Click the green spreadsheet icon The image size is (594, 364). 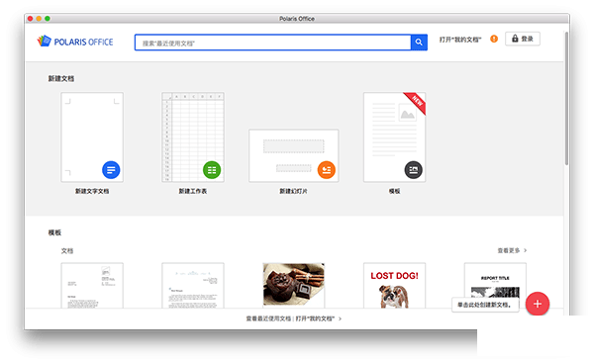[212, 170]
